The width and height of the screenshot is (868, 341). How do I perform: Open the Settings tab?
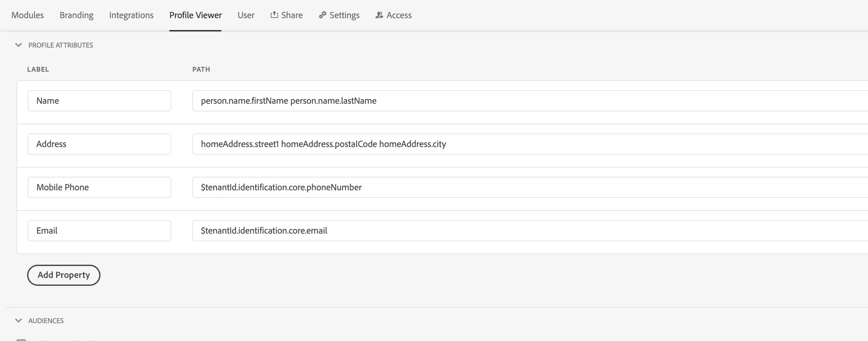(x=339, y=15)
